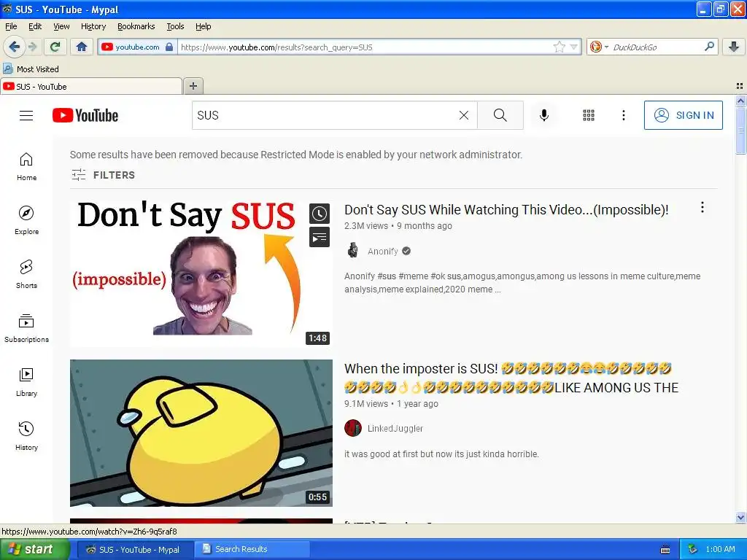Click the on-screen keyboard tray icon
This screenshot has width=747, height=560.
click(665, 550)
